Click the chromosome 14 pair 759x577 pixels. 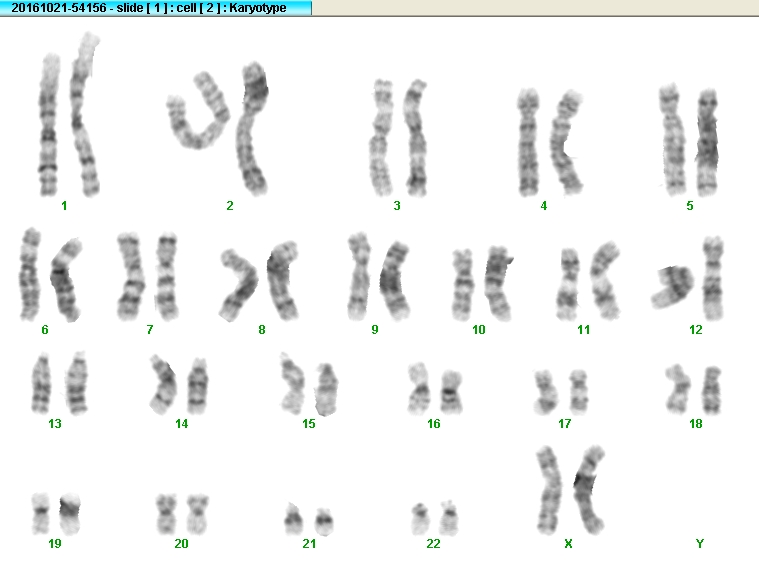click(x=179, y=385)
